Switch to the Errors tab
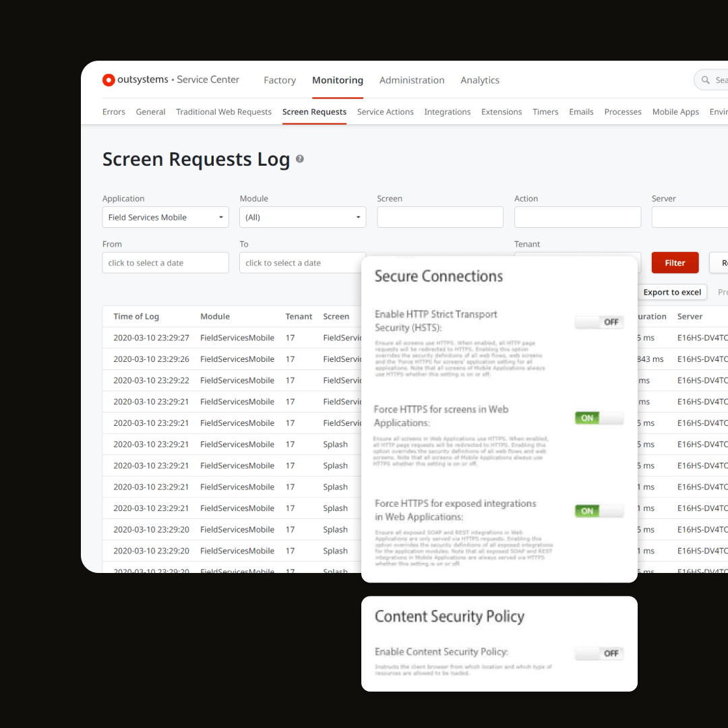Image resolution: width=728 pixels, height=728 pixels. tap(114, 112)
